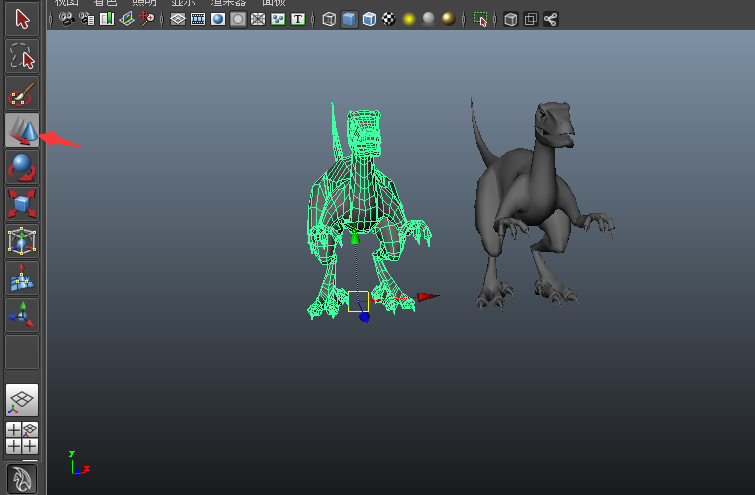Switch to the four view layout
This screenshot has width=755, height=495.
(22, 438)
